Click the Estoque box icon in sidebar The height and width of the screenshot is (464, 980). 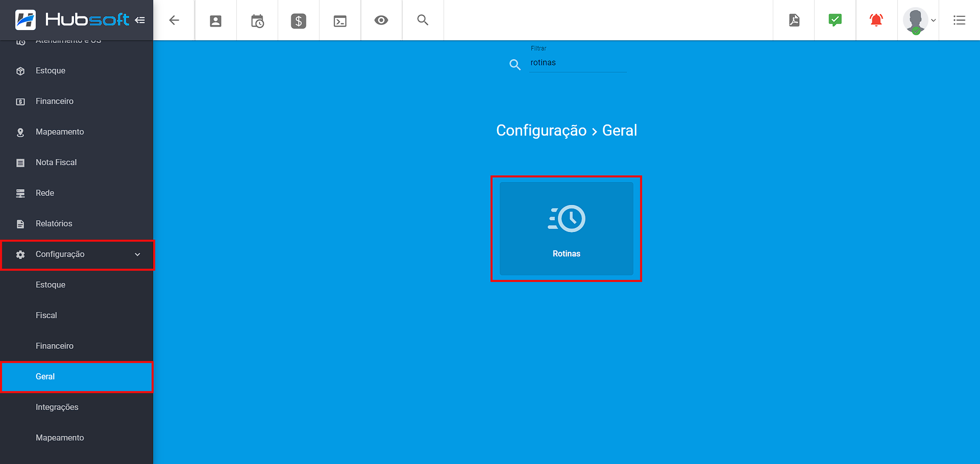coord(20,71)
